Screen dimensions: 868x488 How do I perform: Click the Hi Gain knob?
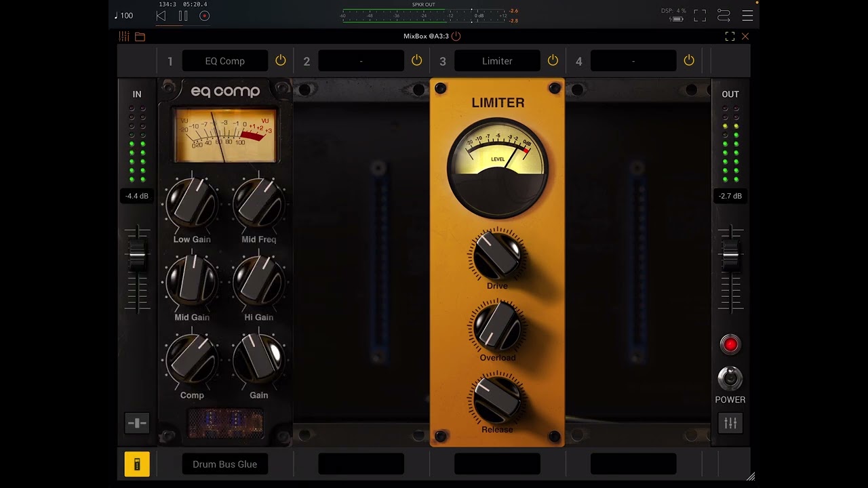[x=258, y=281]
